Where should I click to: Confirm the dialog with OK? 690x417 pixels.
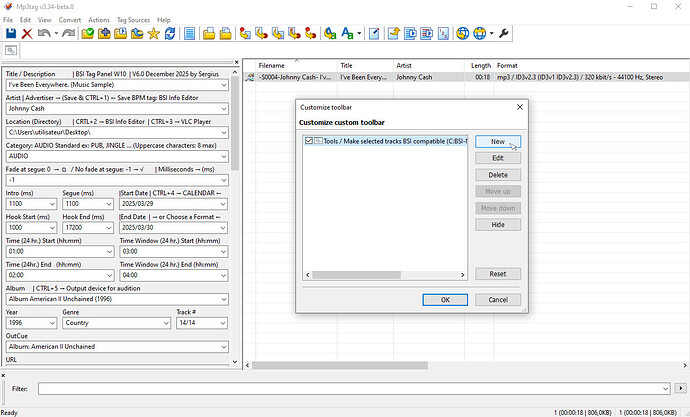point(445,300)
